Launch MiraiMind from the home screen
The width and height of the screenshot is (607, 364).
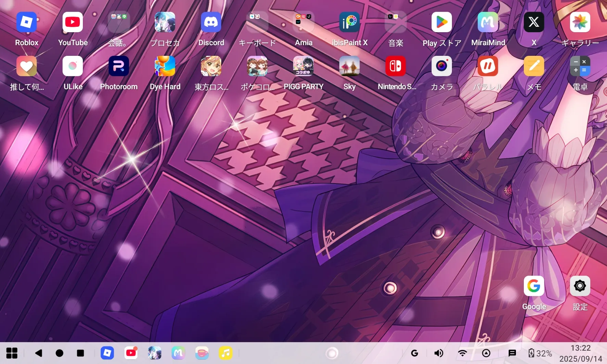point(488,22)
